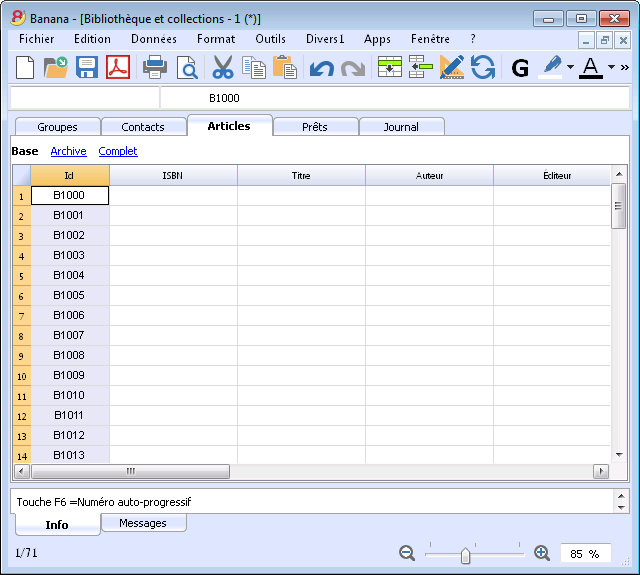640x575 pixels.
Task: Click the 85 % zoom field
Action: (x=585, y=553)
